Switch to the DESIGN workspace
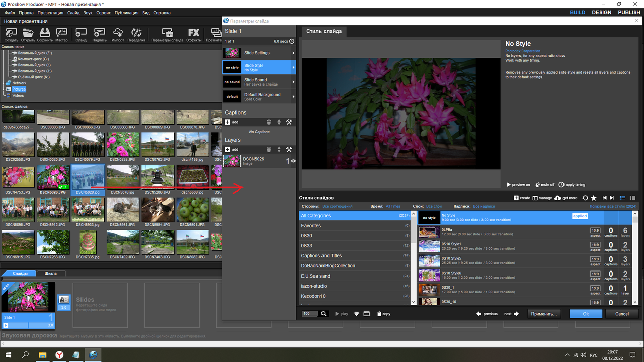This screenshot has width=644, height=362. [602, 12]
